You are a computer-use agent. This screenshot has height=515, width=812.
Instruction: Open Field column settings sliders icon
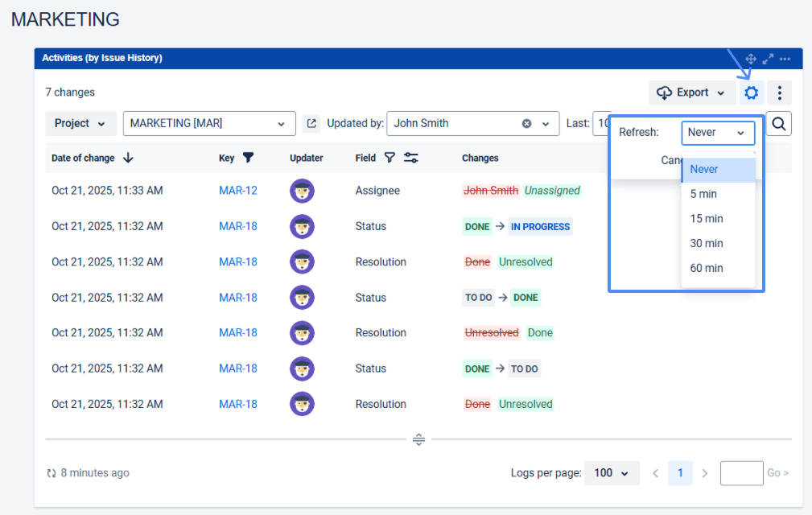pyautogui.click(x=410, y=158)
